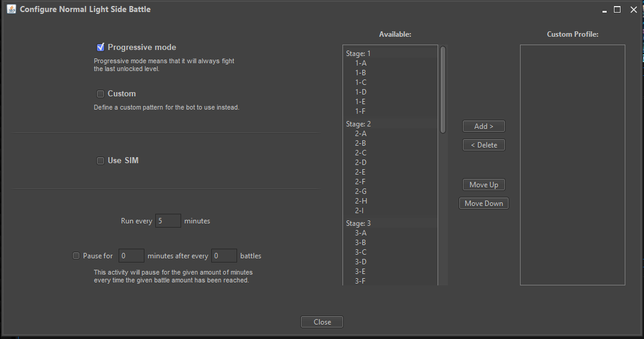The height and width of the screenshot is (339, 644).
Task: Select the Stage: 1 group header
Action: pos(359,54)
